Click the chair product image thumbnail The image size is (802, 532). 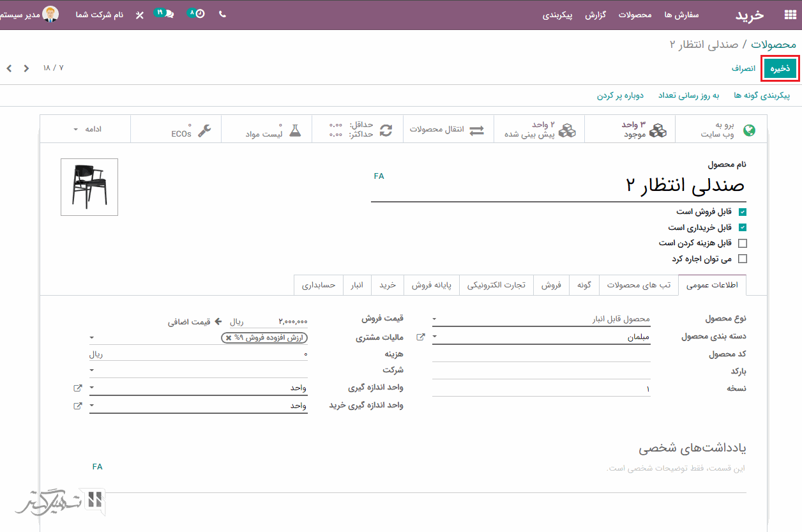coord(89,186)
